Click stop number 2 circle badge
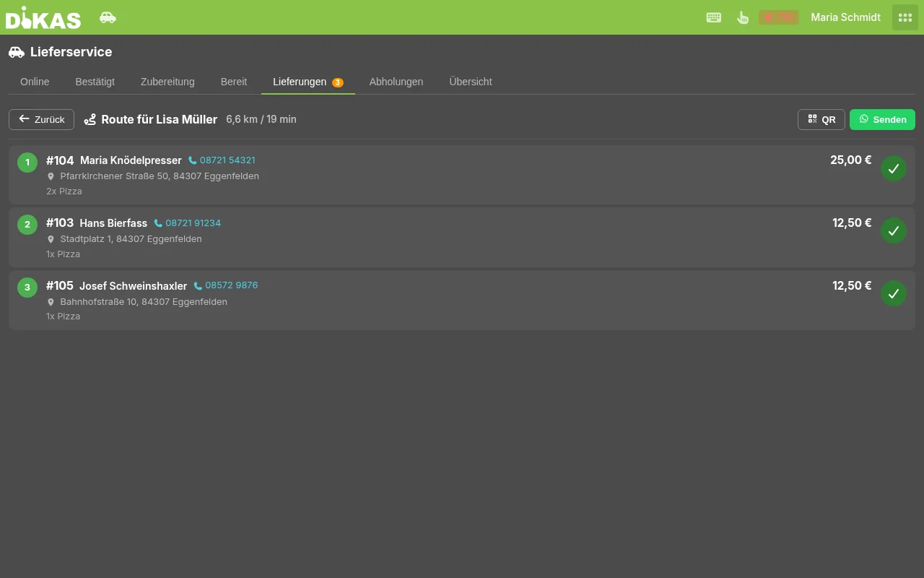This screenshot has height=578, width=924. point(27,225)
